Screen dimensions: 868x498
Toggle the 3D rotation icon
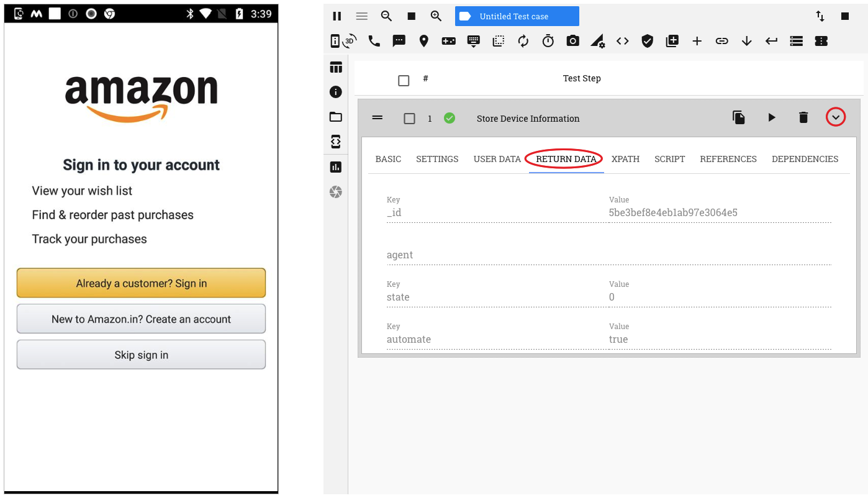(350, 41)
